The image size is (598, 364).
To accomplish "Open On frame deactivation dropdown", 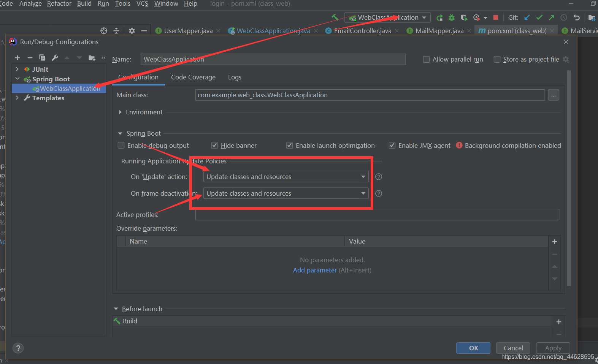I will (286, 193).
